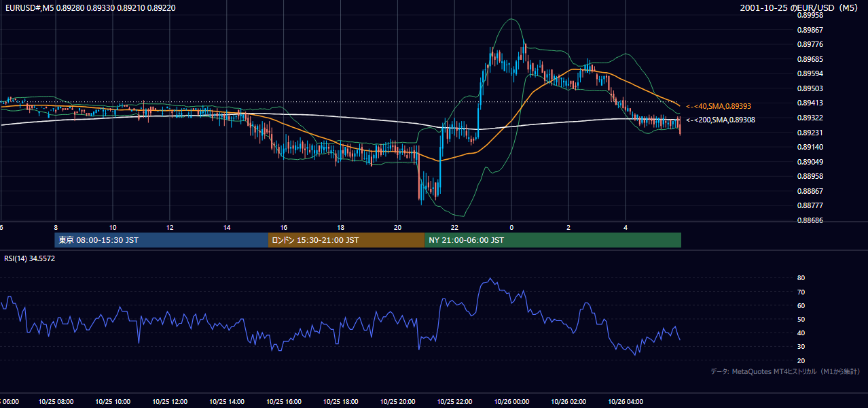Click hour tick 2 under the price chart

click(x=568, y=228)
